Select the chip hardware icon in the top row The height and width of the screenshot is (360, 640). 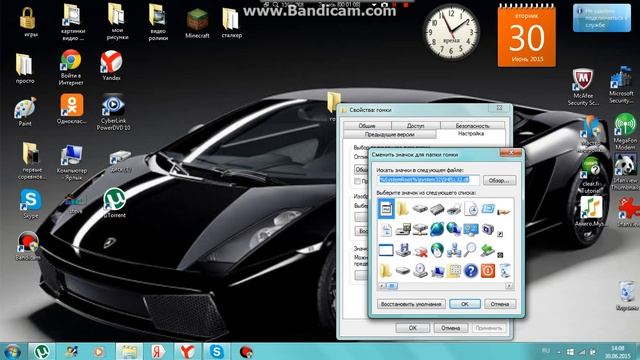[437, 209]
